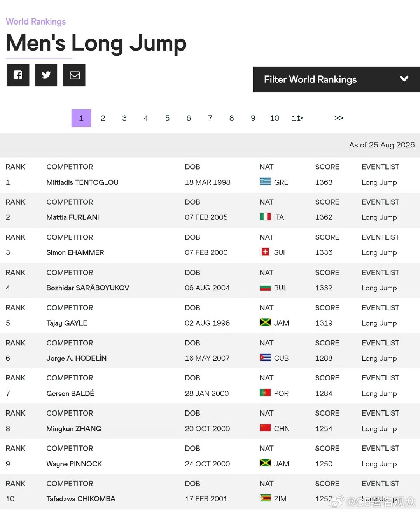Image resolution: width=420 pixels, height=512 pixels.
Task: Open Tajay GAYLE competitor profile
Action: point(67,323)
